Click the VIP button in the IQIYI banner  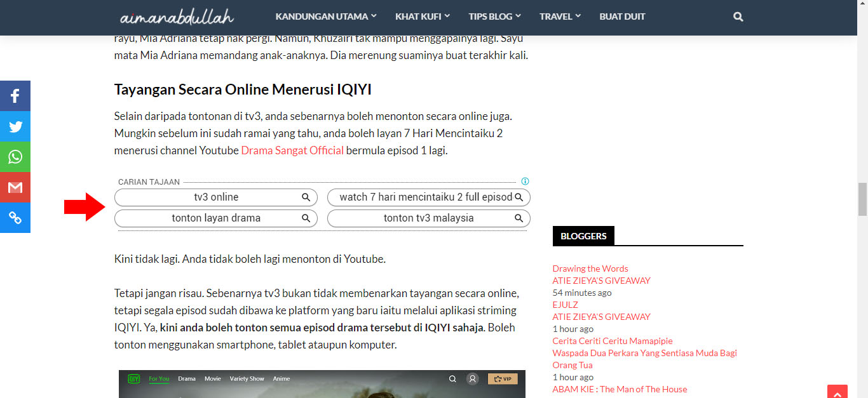point(503,378)
